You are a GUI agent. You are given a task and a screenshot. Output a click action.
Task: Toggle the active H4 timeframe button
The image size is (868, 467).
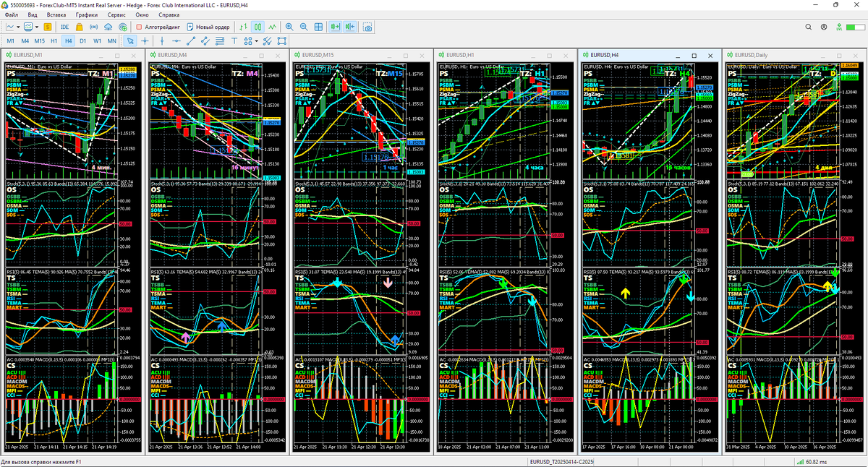[69, 41]
